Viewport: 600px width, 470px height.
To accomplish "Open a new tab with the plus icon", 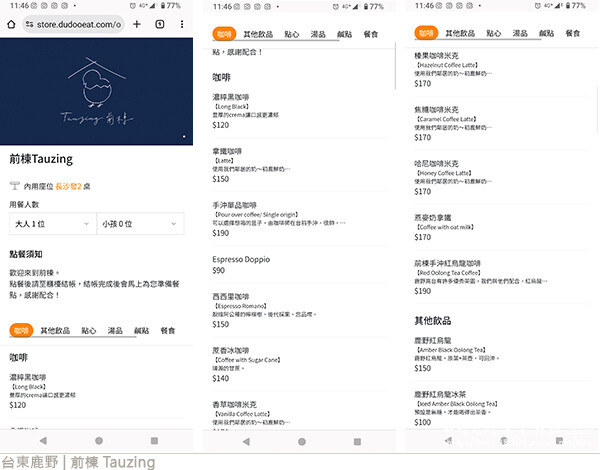I will click(x=137, y=24).
